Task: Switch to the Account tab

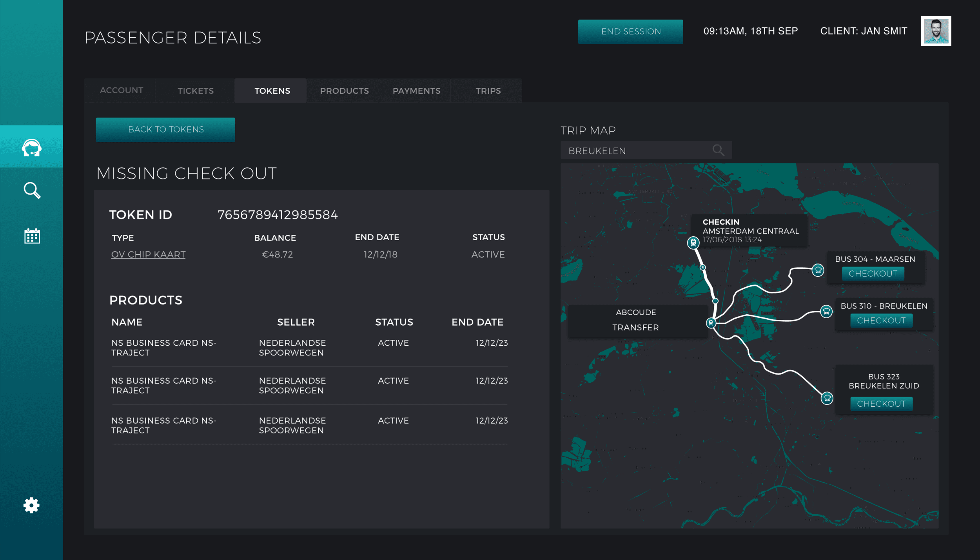Action: point(122,91)
